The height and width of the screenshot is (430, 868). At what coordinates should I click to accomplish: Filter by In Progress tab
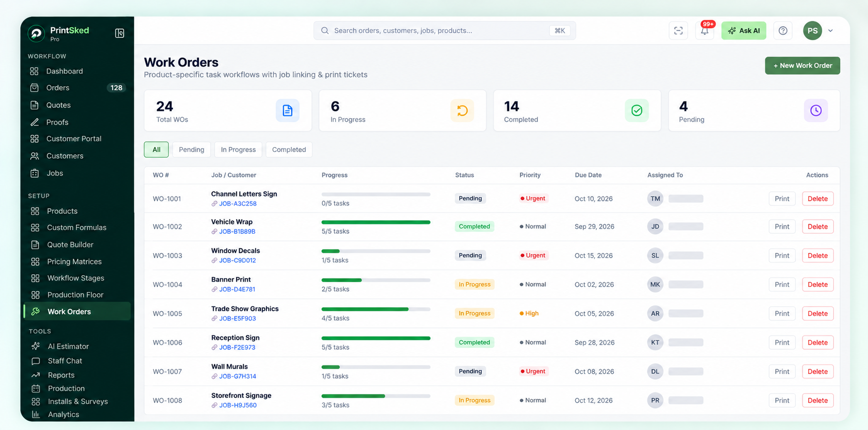(238, 150)
